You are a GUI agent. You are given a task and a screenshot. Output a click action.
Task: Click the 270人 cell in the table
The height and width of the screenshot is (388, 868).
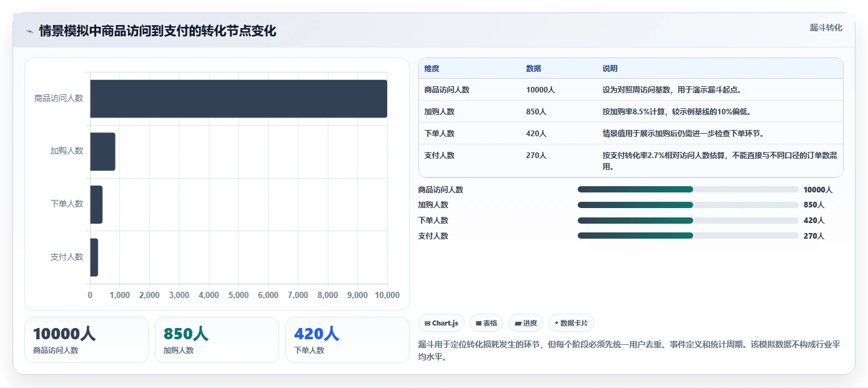coord(536,156)
